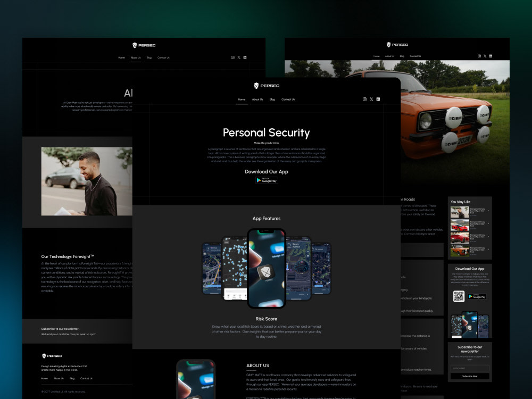The width and height of the screenshot is (532, 399).
Task: Click Instagram icon on left About Us page
Action: [x=233, y=57]
